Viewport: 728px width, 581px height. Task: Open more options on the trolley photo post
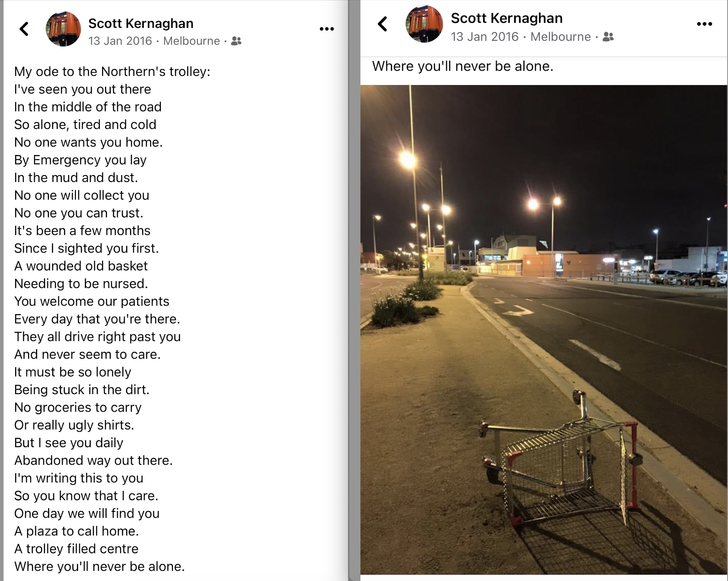point(704,24)
